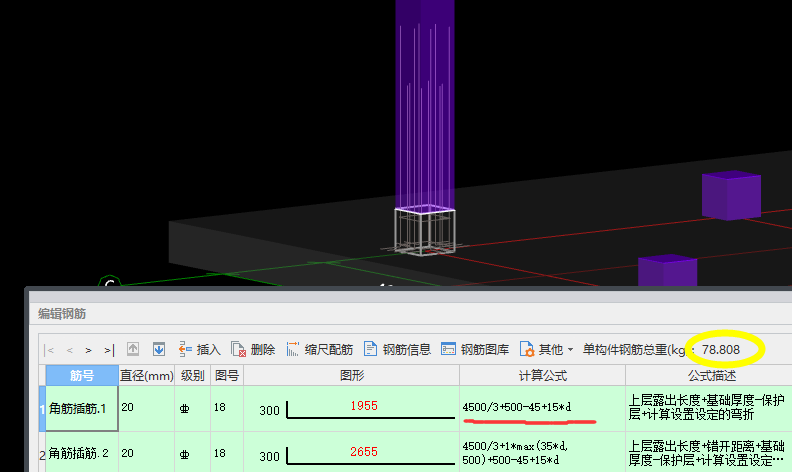Open 钢筋信息 rebar information

point(397,349)
